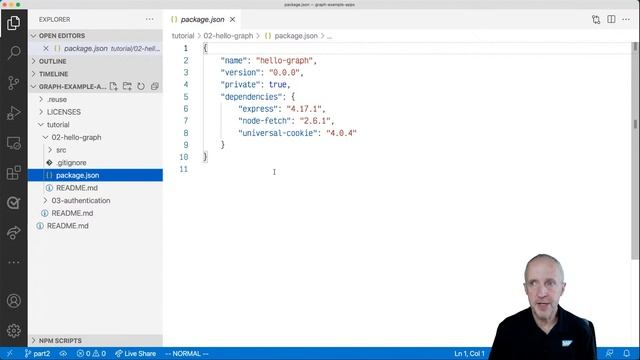This screenshot has width=640, height=360.
Task: Open README.md inside 02-hello-graph
Action: pyautogui.click(x=96, y=188)
